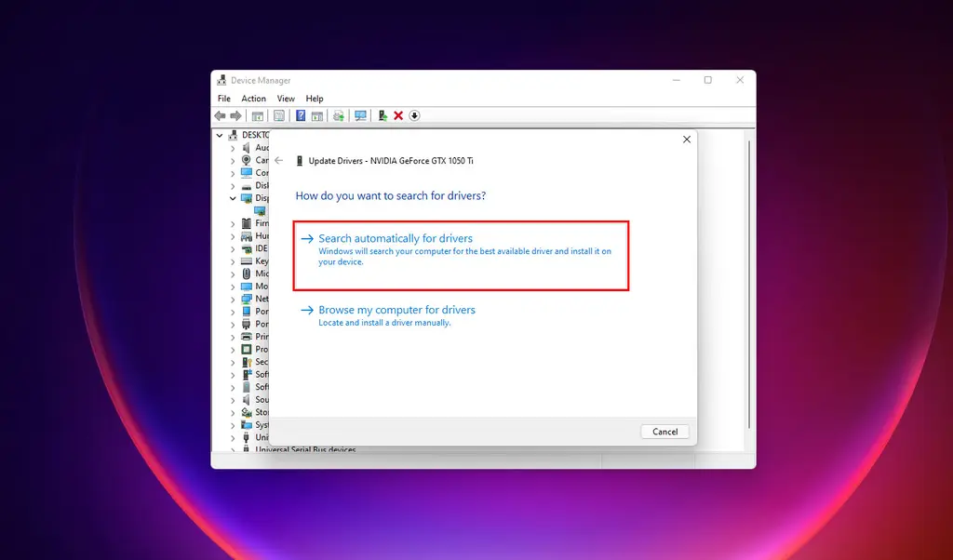953x560 pixels.
Task: Click the printer-shaped toolbar icon with green arrow
Action: click(339, 115)
